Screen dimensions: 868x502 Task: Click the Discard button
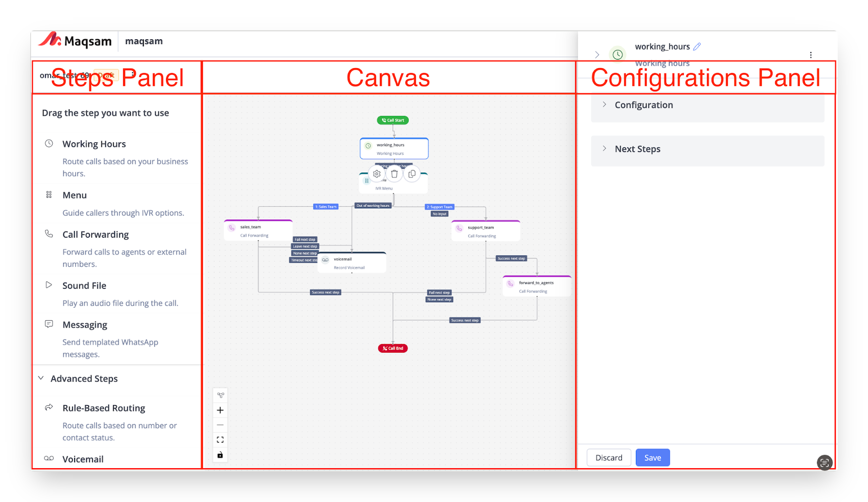pyautogui.click(x=609, y=458)
